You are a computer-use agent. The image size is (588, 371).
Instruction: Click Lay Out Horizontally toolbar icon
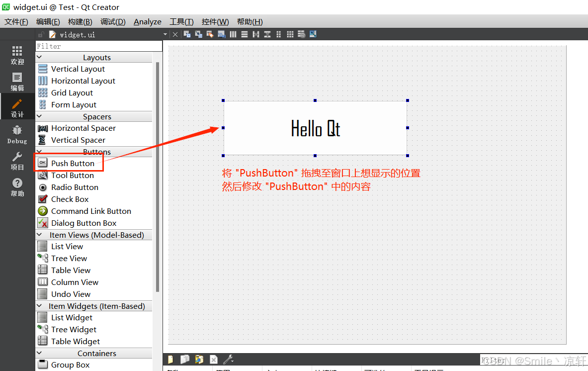[x=233, y=34]
